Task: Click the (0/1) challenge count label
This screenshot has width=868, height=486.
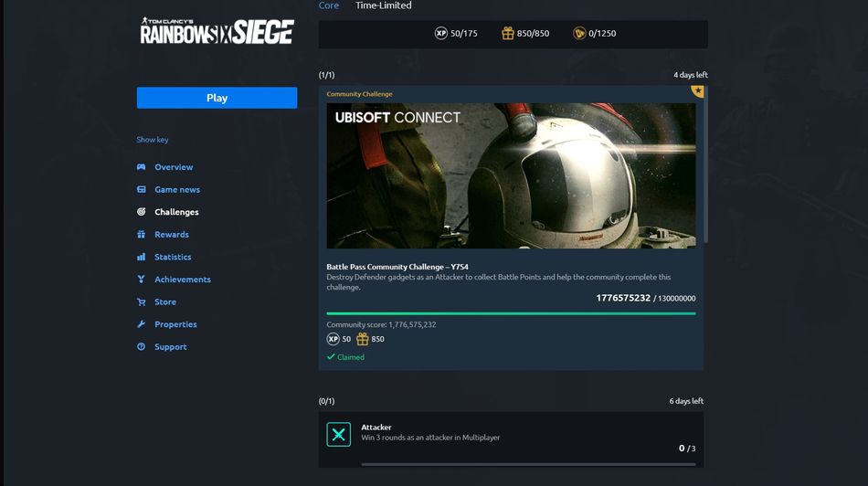Action: tap(326, 401)
